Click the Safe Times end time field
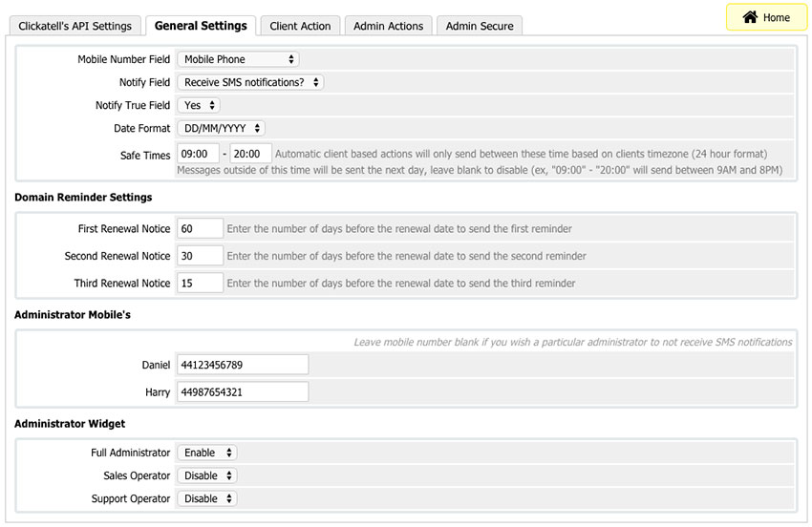This screenshot has width=812, height=527. [x=251, y=154]
